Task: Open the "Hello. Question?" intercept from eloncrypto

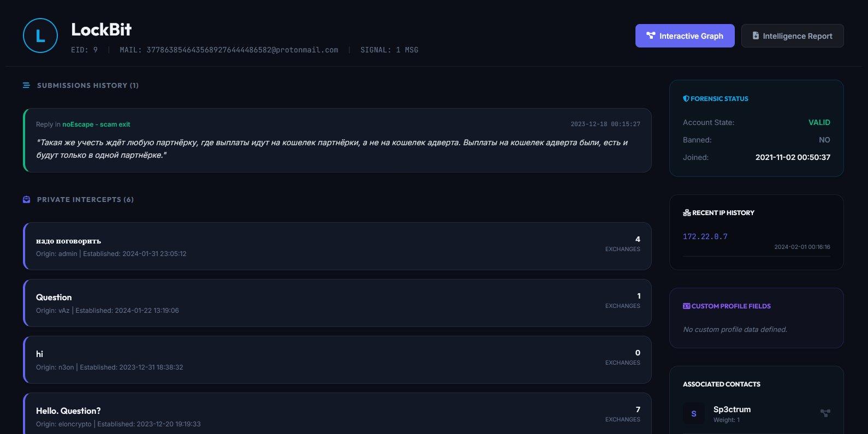Action: (337, 414)
